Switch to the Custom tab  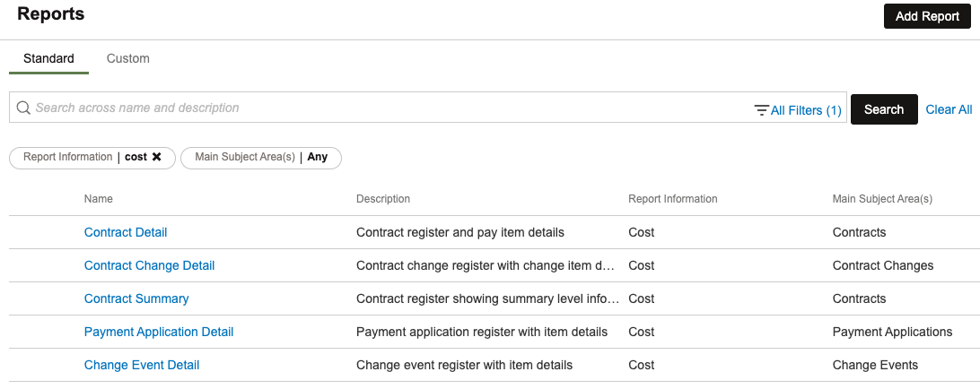click(128, 58)
